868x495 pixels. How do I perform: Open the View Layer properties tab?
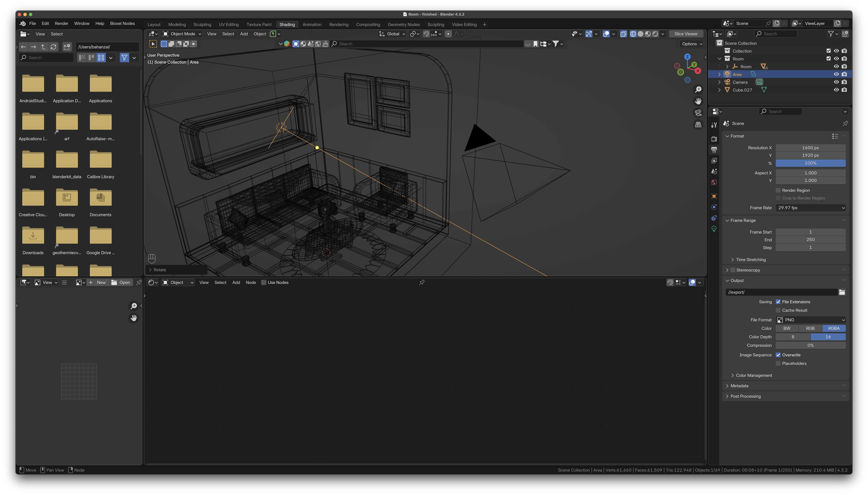(x=714, y=160)
